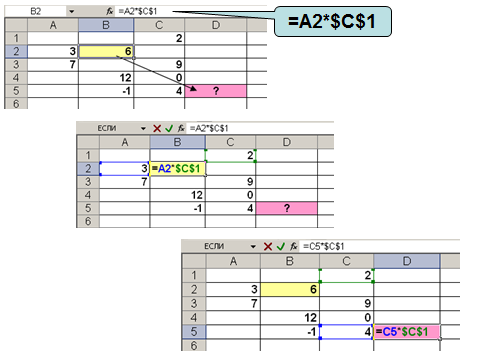Click the formula bar text =A2*$C$1 in the middle screenshot
Viewport: 480px width, 360px height.
tap(209, 128)
